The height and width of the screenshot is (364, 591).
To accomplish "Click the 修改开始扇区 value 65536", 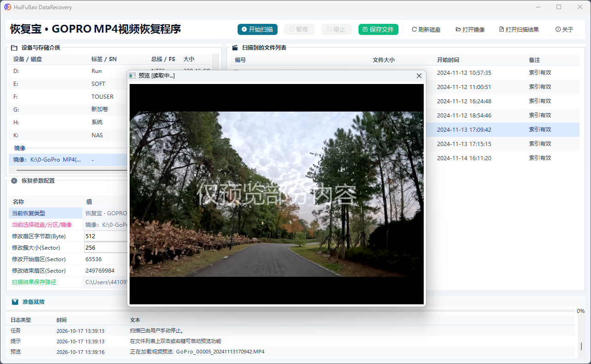I will pos(94,259).
